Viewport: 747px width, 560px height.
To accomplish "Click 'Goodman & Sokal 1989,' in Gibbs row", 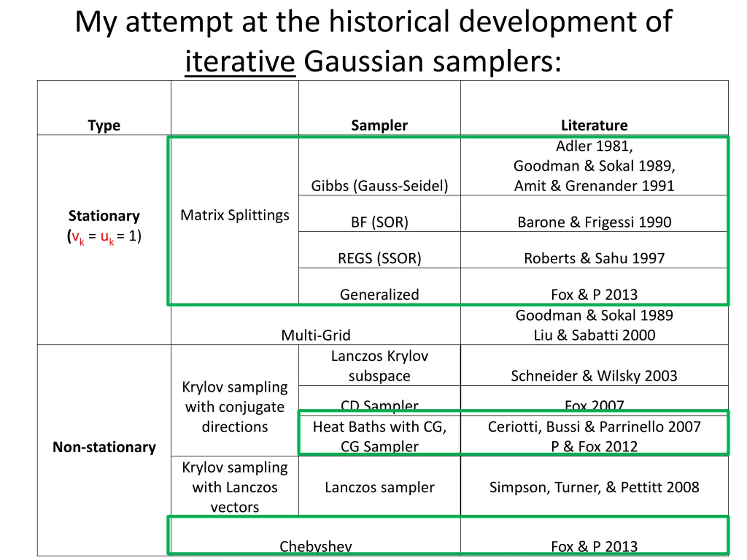I will click(x=594, y=166).
